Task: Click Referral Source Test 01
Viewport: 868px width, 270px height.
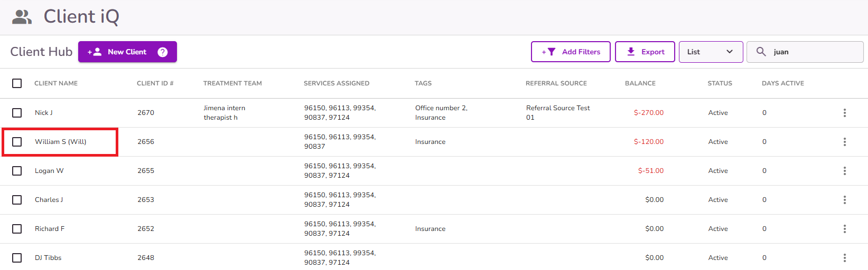Action: click(x=558, y=113)
